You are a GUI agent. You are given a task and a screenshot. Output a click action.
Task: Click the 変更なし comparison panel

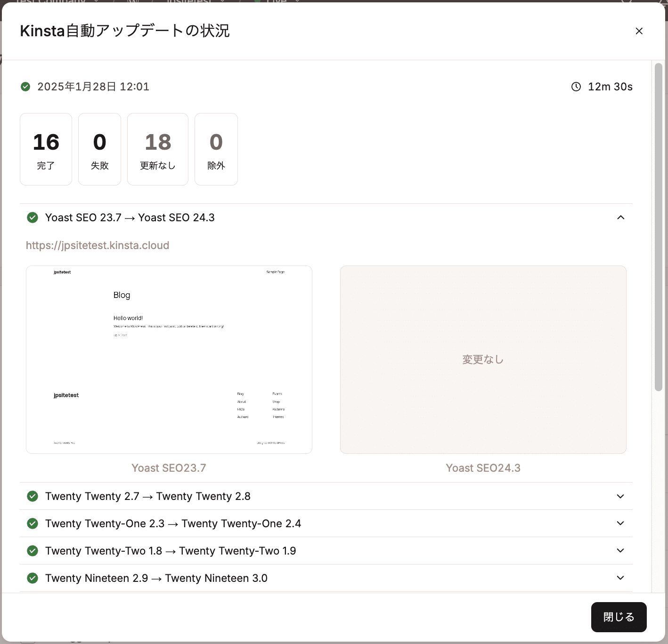coord(483,359)
